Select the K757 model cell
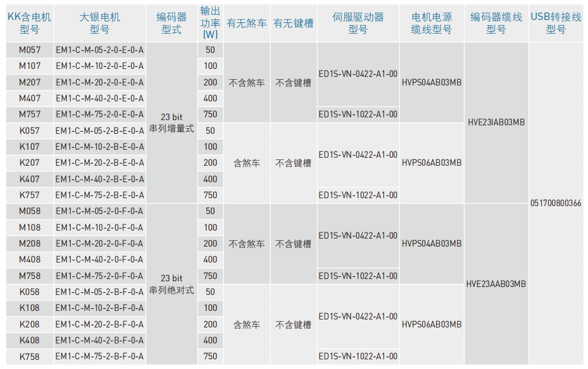 coord(30,195)
